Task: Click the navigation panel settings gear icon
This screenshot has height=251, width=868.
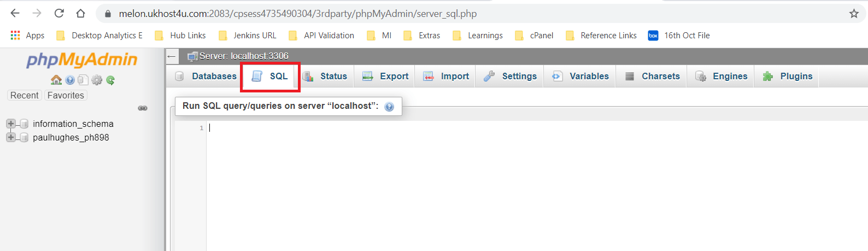Action: pos(97,80)
